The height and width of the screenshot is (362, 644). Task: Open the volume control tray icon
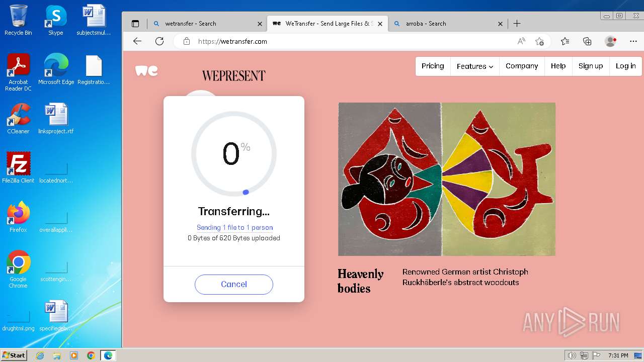pyautogui.click(x=572, y=355)
